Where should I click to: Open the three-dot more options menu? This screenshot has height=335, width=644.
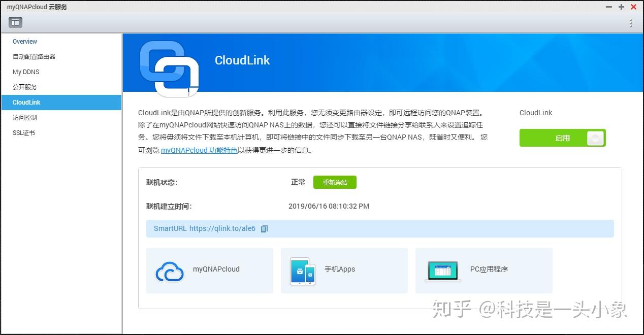tap(631, 23)
